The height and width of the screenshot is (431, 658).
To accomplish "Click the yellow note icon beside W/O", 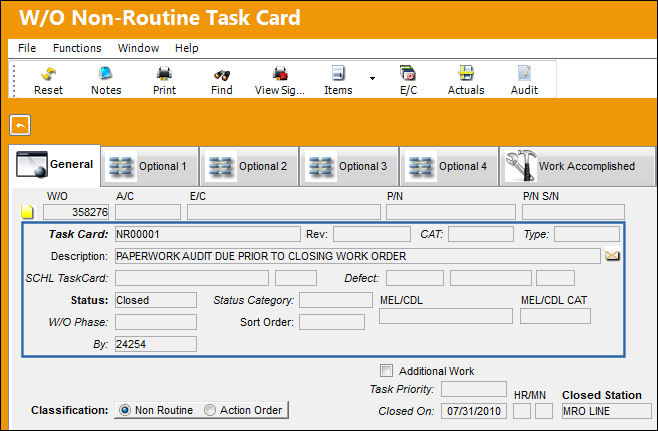I will [27, 212].
